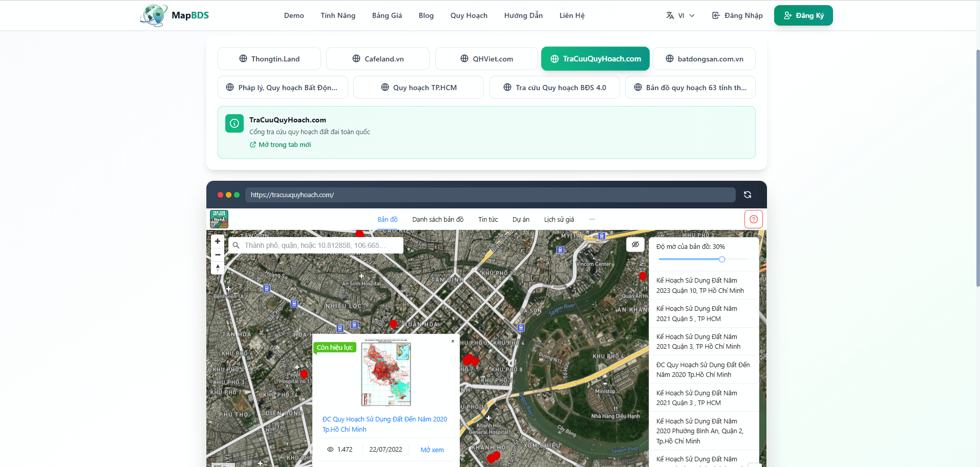The width and height of the screenshot is (980, 467).
Task: Expand the more options ellipsis menu
Action: tap(592, 219)
